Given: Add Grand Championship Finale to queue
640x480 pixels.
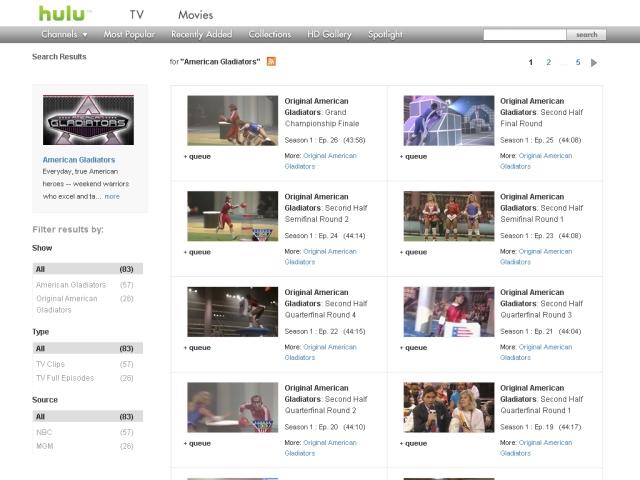Looking at the screenshot, I should tap(197, 156).
